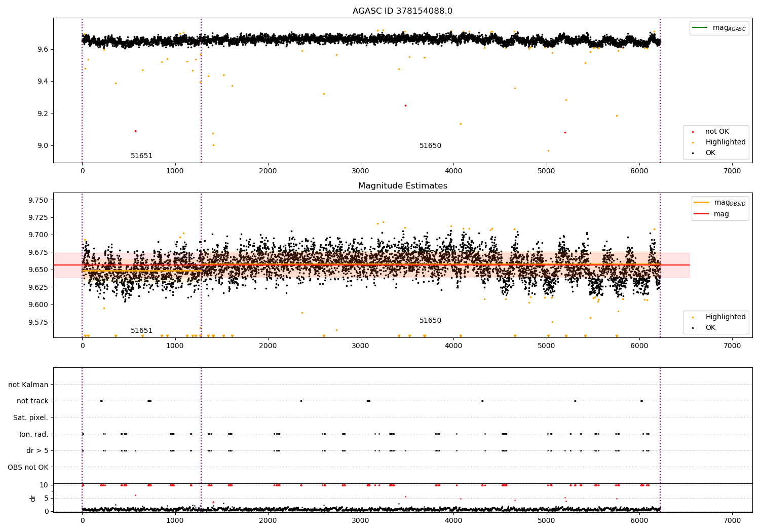Click the "not track" row label
Image resolution: width=760 pixels, height=532 pixels.
(x=32, y=401)
